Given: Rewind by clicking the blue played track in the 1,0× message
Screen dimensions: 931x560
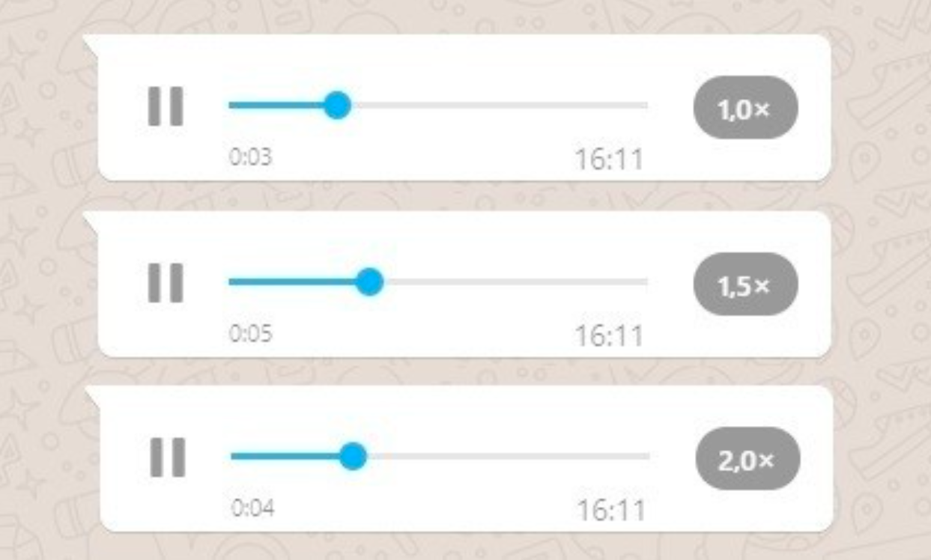Looking at the screenshot, I should pos(276,105).
